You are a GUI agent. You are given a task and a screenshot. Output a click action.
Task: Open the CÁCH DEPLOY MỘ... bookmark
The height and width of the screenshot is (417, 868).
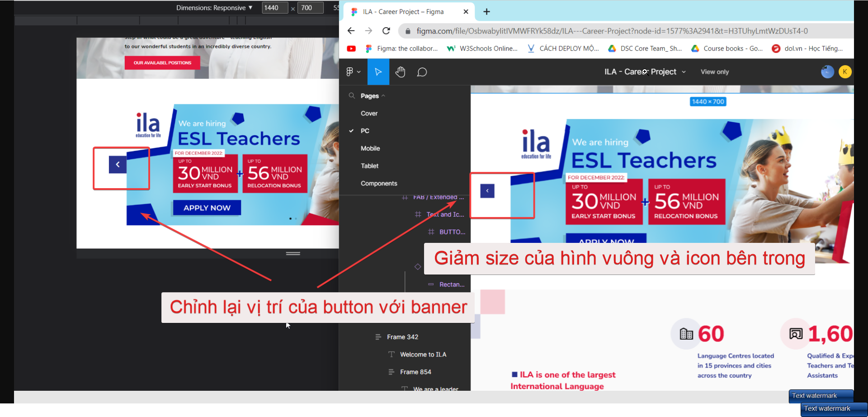pos(563,48)
